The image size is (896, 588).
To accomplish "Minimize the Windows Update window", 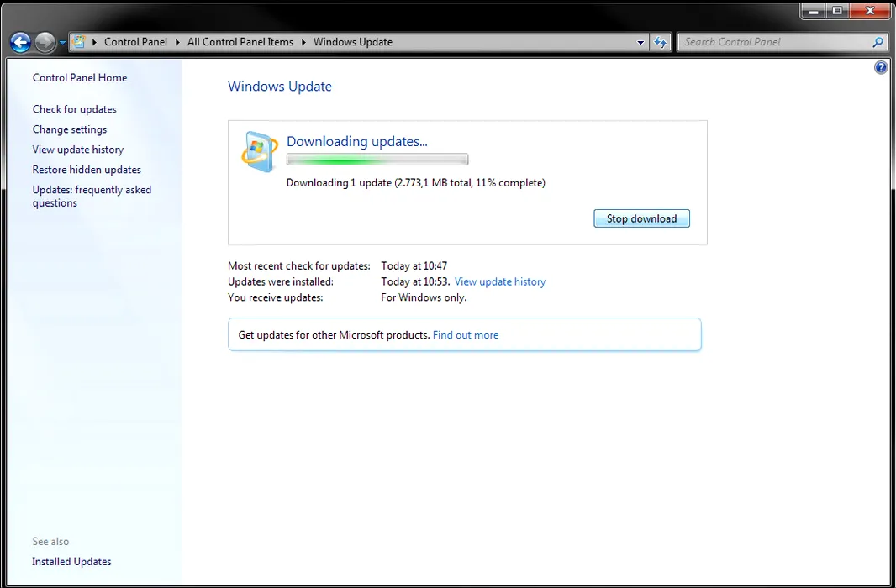I will click(x=813, y=11).
